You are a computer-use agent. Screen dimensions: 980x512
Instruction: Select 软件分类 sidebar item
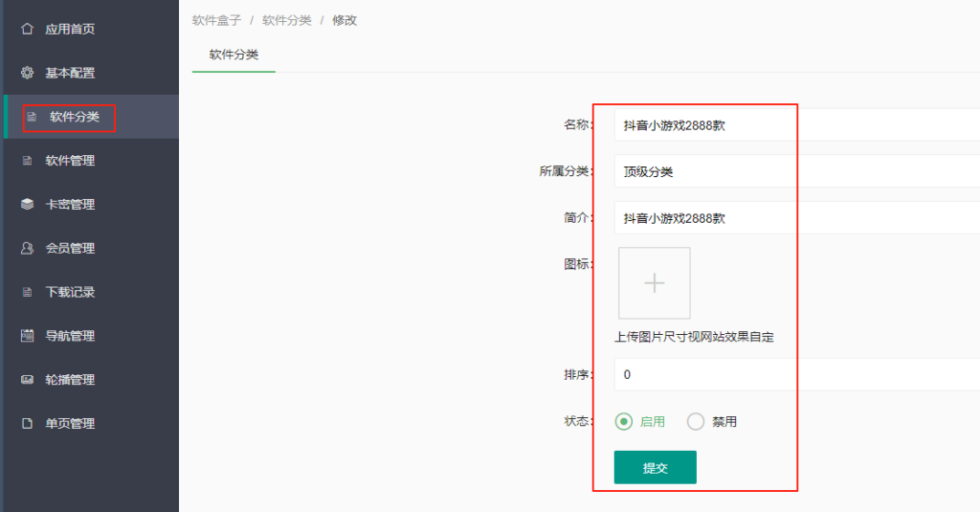coord(91,117)
